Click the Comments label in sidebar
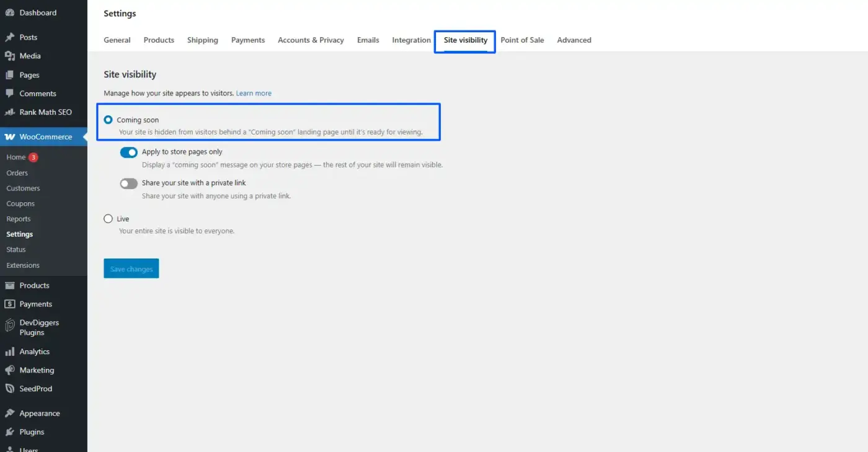The image size is (868, 452). coord(38,94)
